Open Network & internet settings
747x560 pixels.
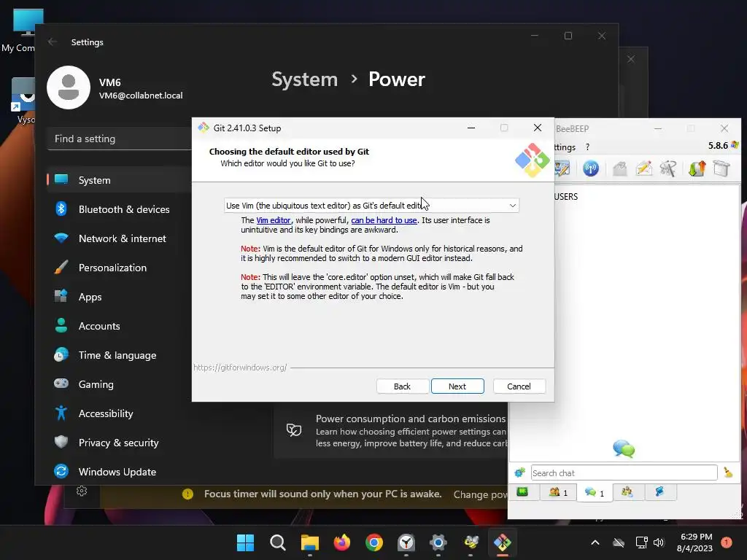coord(119,238)
